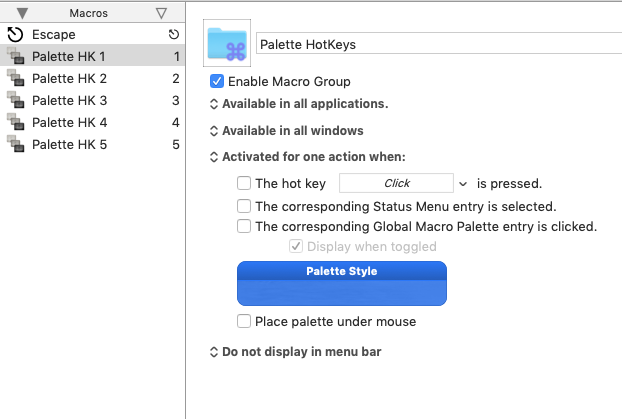Click the Palette HotKeys folder icon
This screenshot has height=419, width=622.
pos(227,44)
